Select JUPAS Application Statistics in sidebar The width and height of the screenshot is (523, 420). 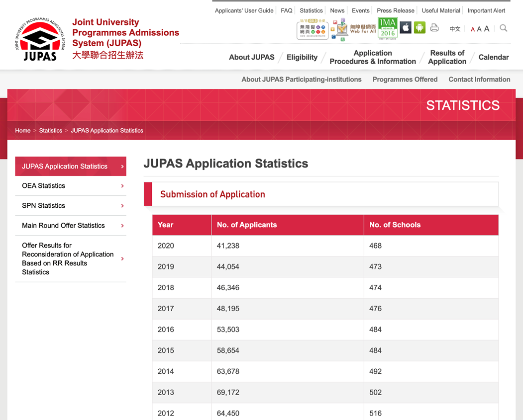tap(71, 166)
